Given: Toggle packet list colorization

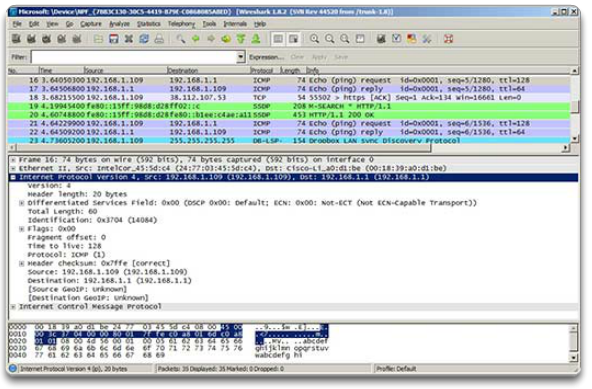Looking at the screenshot, I should pyautogui.click(x=278, y=39).
